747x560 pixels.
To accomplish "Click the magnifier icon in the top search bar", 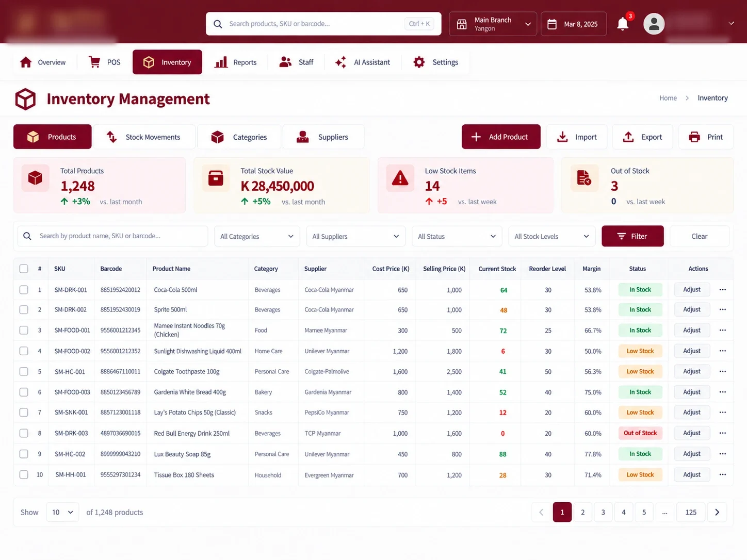I will click(218, 24).
